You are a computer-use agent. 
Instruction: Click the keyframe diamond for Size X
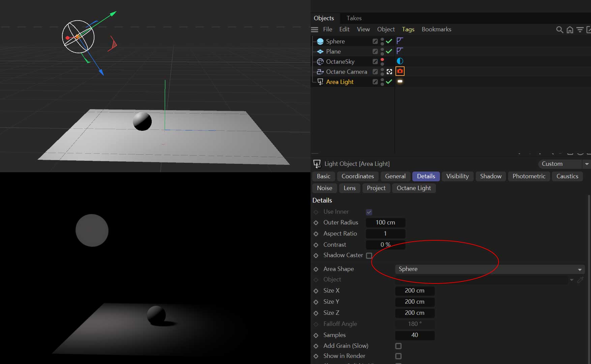[316, 291]
